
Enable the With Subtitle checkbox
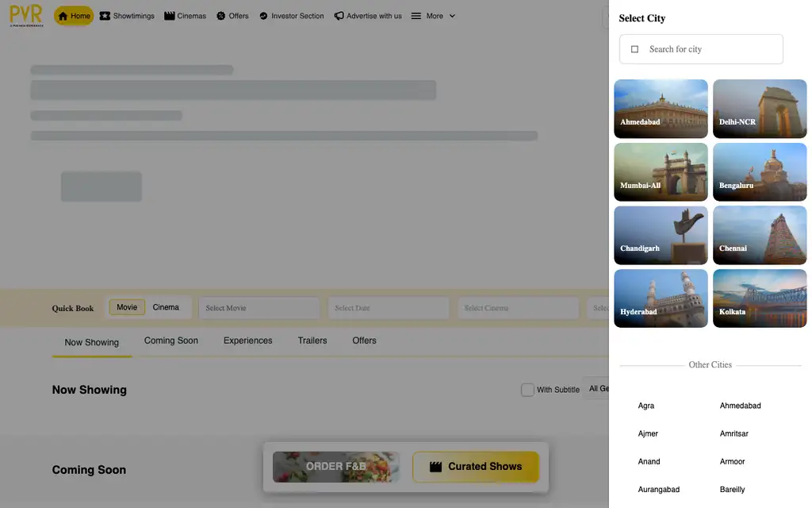(527, 390)
